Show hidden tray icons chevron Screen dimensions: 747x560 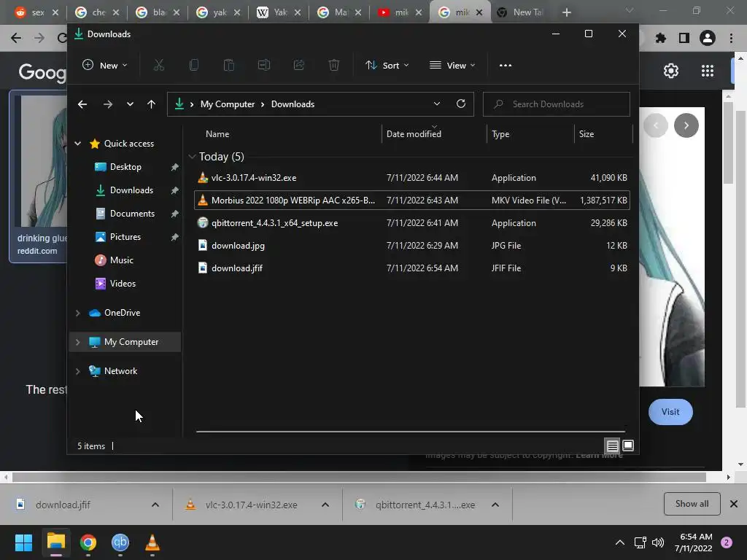(x=620, y=542)
